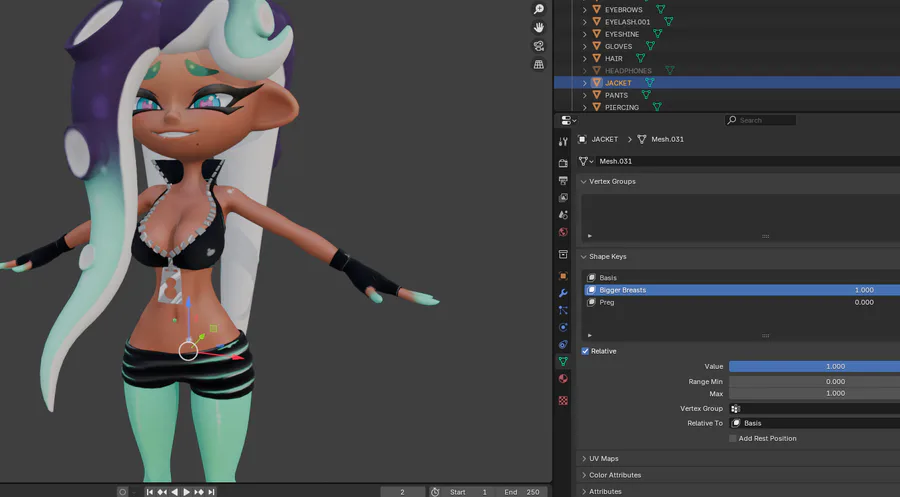Toggle camera view icon in viewport
The width and height of the screenshot is (900, 497).
[538, 46]
